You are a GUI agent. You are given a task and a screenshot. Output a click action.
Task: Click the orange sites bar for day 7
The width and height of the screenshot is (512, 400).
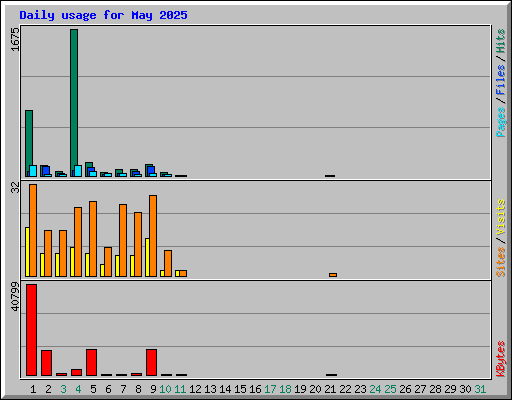tap(123, 240)
